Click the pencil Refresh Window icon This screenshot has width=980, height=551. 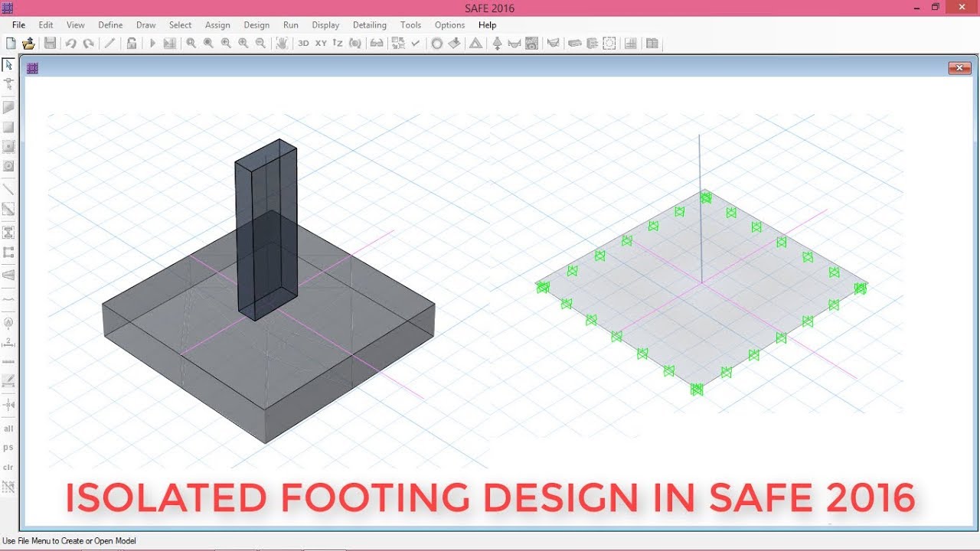(109, 44)
